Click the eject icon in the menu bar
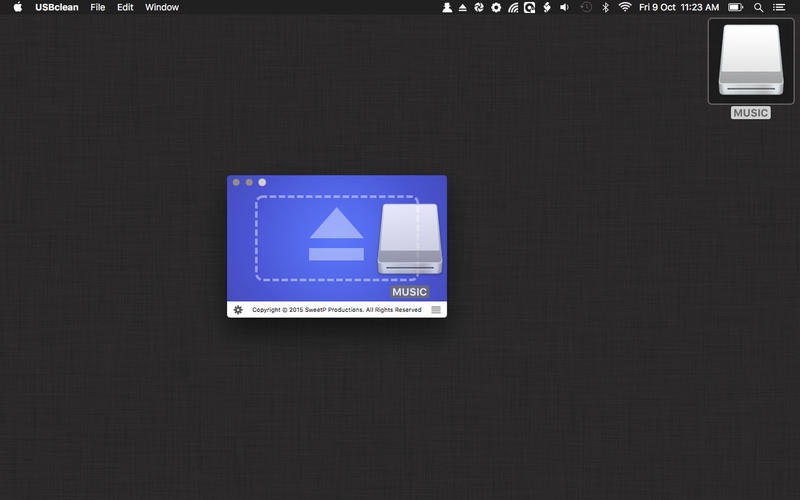 point(463,7)
